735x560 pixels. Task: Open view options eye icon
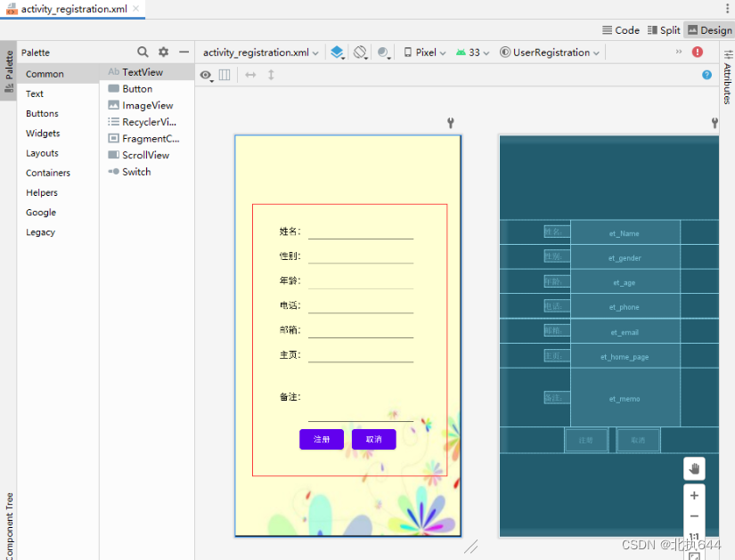(206, 75)
